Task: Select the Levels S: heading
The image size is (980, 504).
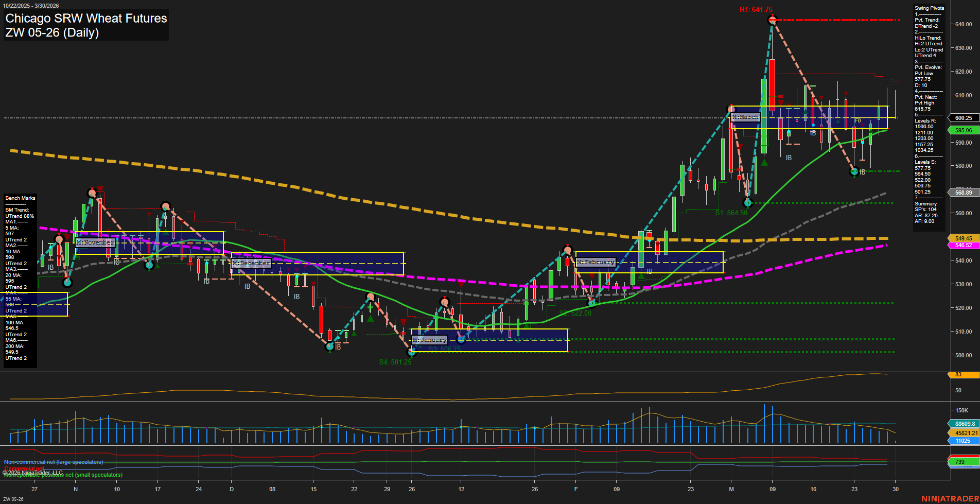Action: pyautogui.click(x=925, y=162)
